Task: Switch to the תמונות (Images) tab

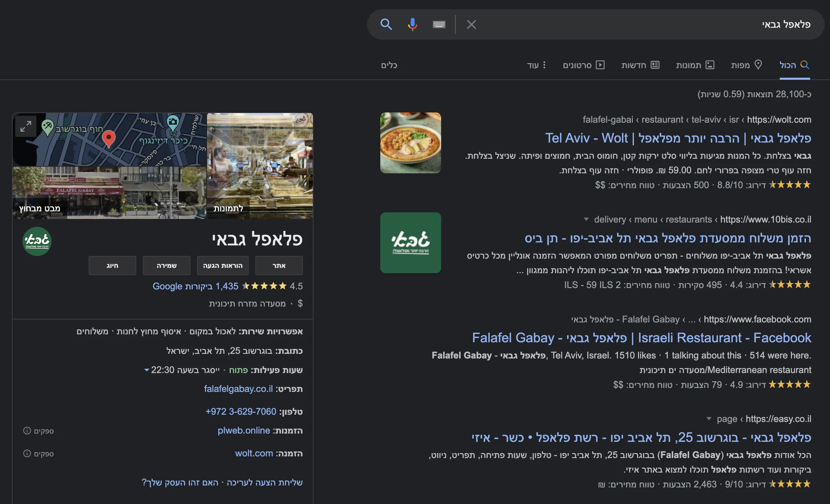Action: pos(695,65)
